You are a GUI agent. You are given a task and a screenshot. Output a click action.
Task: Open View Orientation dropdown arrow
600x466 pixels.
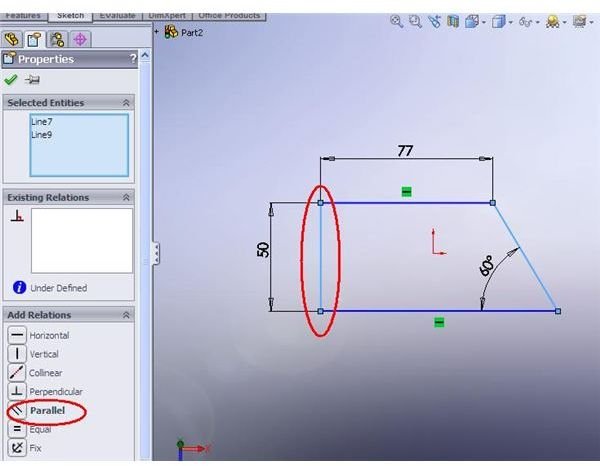pyautogui.click(x=484, y=23)
